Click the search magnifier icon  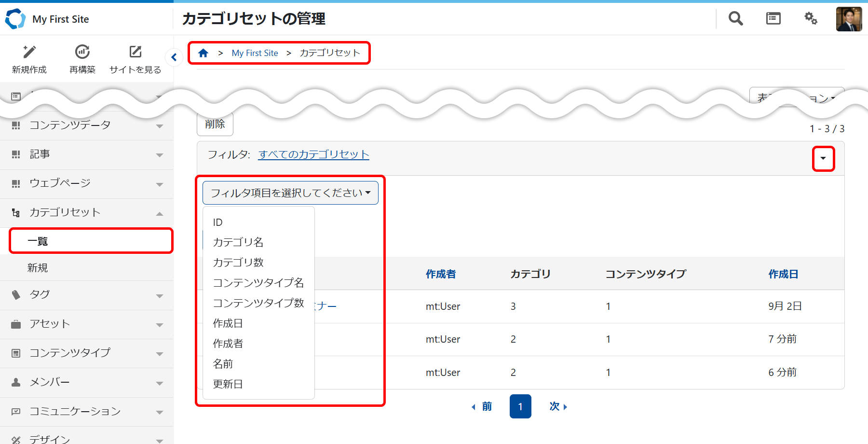tap(735, 19)
